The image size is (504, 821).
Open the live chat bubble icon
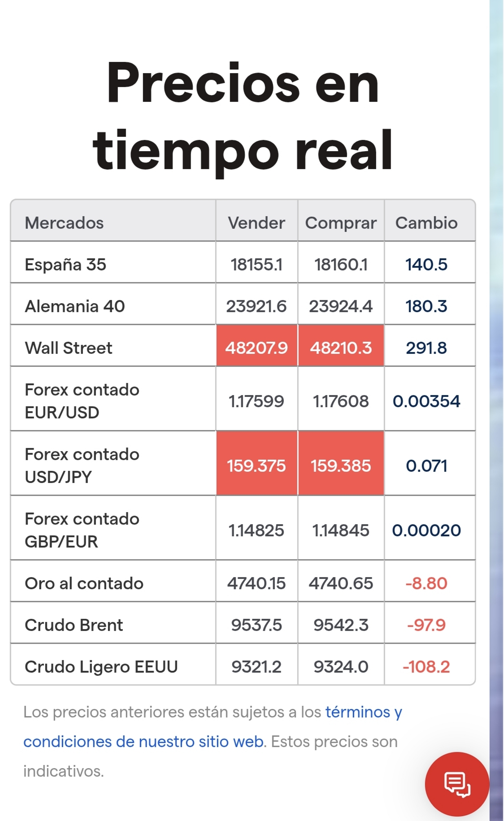click(x=456, y=784)
